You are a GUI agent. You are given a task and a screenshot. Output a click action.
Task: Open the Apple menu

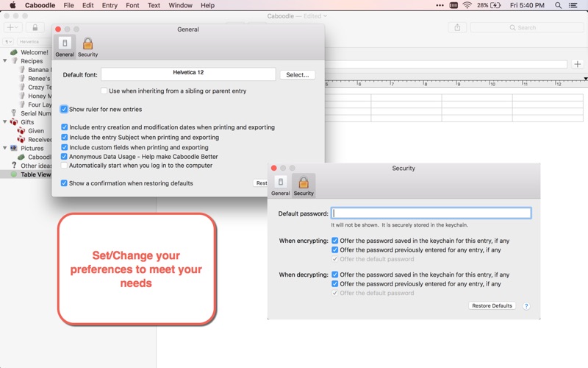coord(12,5)
